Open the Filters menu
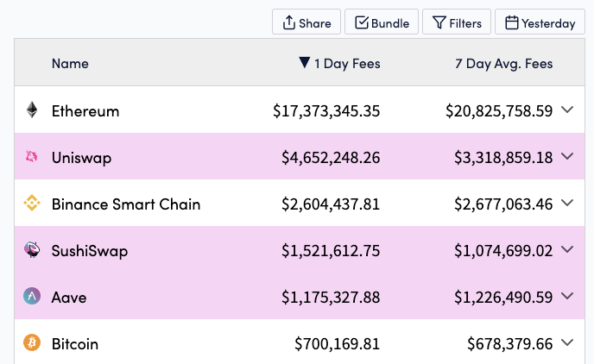The width and height of the screenshot is (594, 364). [x=457, y=22]
